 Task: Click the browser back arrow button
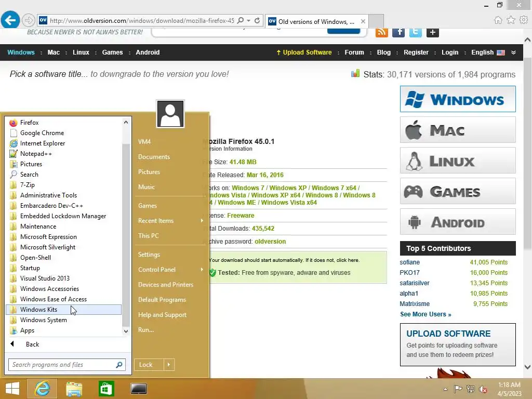[10, 20]
